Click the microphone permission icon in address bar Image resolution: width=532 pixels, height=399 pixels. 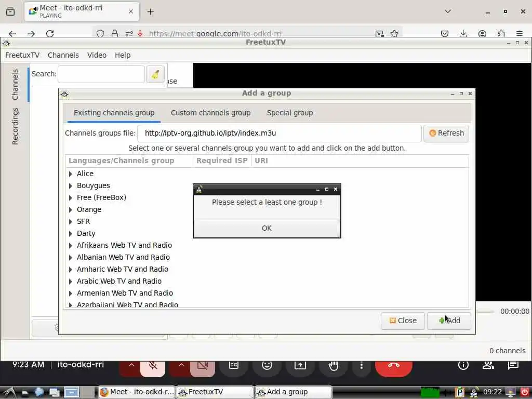pos(140,34)
